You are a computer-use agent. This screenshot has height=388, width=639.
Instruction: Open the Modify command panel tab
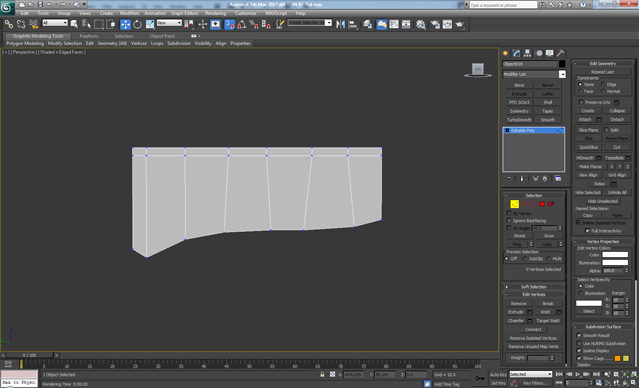(x=517, y=53)
